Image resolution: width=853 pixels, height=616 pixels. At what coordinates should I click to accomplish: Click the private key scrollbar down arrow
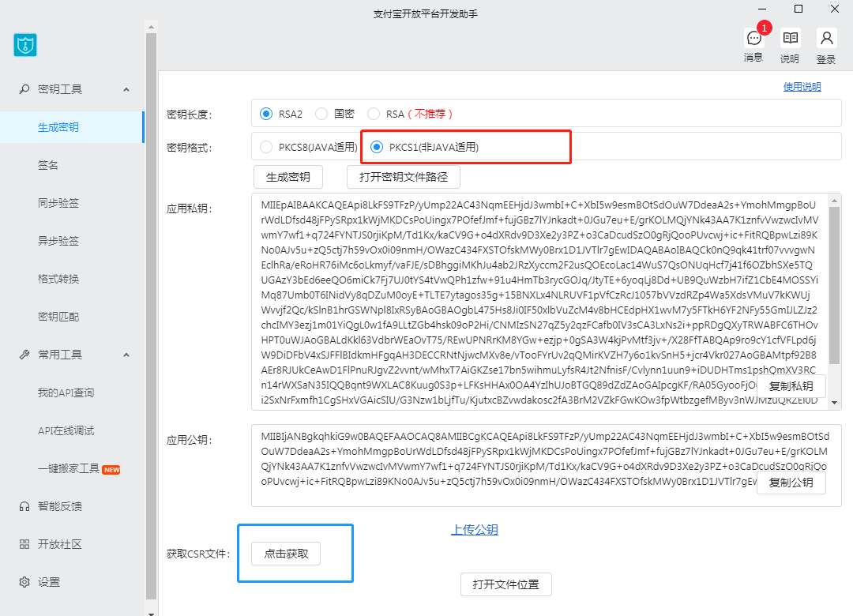(835, 404)
